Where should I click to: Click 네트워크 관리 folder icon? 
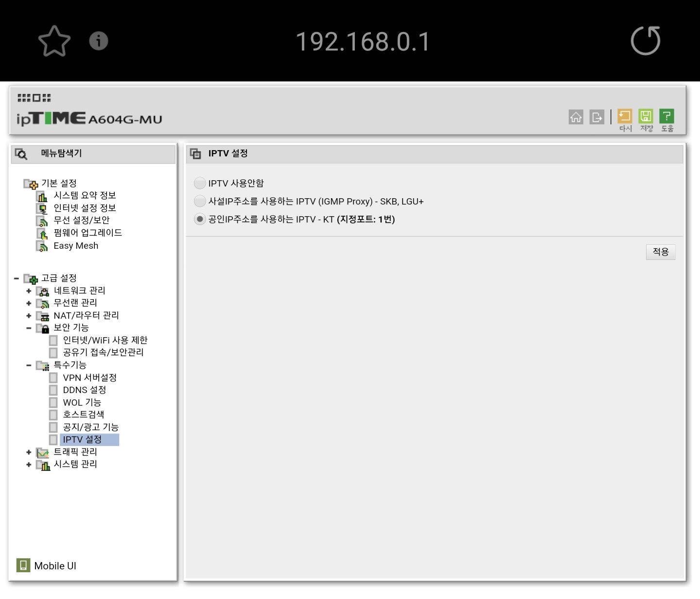tap(43, 291)
